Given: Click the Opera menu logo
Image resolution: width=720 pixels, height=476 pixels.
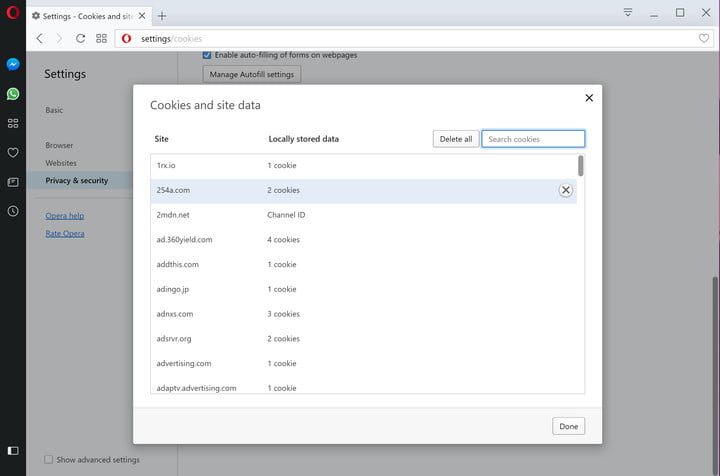Looking at the screenshot, I should point(12,14).
